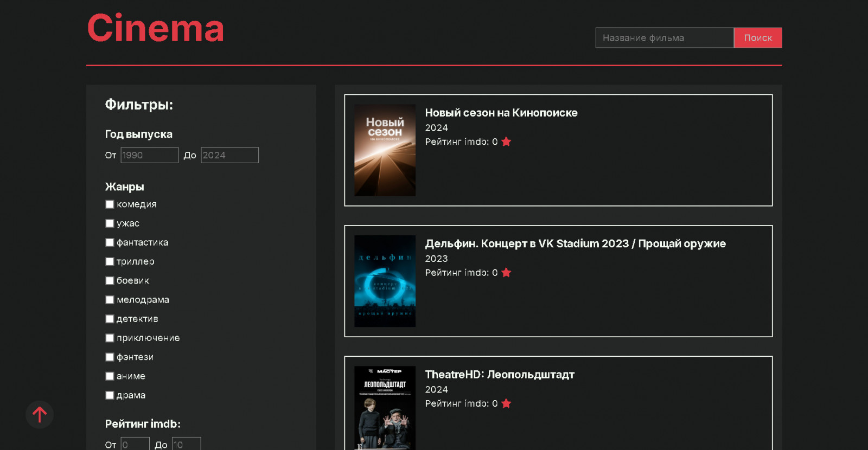Image resolution: width=868 pixels, height=450 pixels.
Task: Open the title Новый сезон на Кинопоиске
Action: [501, 113]
